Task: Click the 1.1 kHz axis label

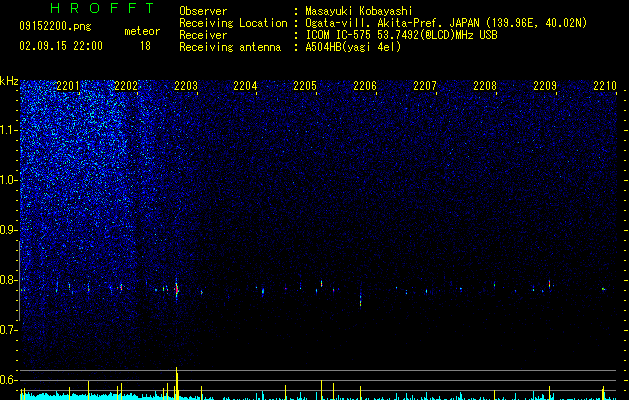Action: coord(9,130)
